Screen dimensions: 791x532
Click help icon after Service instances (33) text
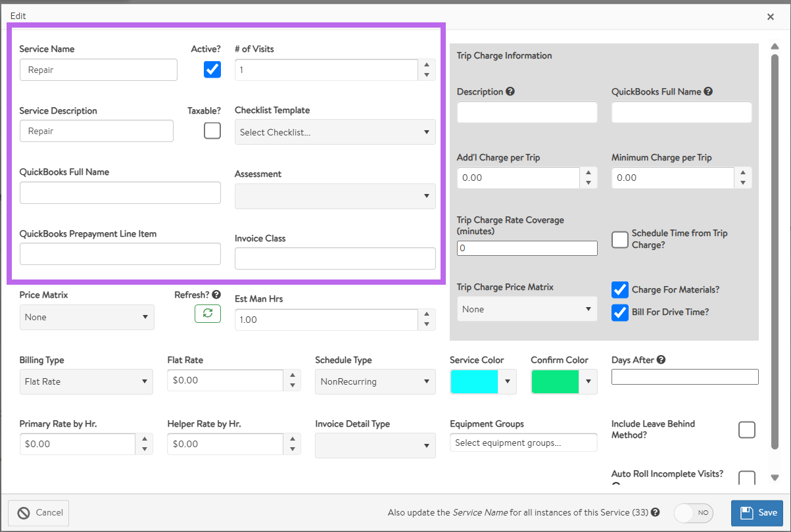[655, 512]
